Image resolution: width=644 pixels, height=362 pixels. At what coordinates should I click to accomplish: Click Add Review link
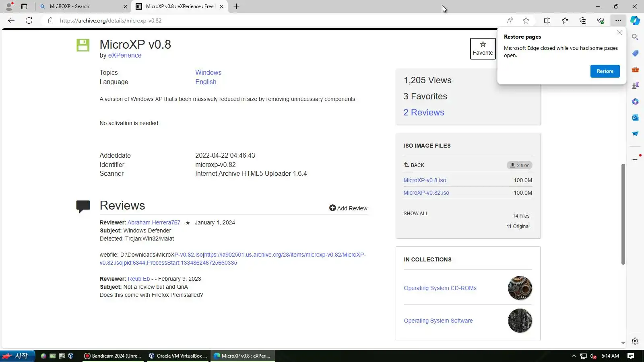[348, 208]
